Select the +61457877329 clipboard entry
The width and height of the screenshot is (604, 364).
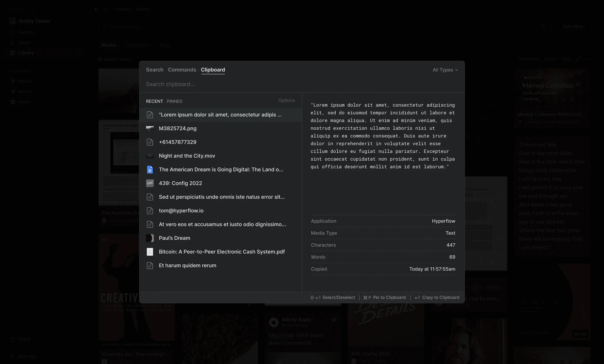point(221,142)
